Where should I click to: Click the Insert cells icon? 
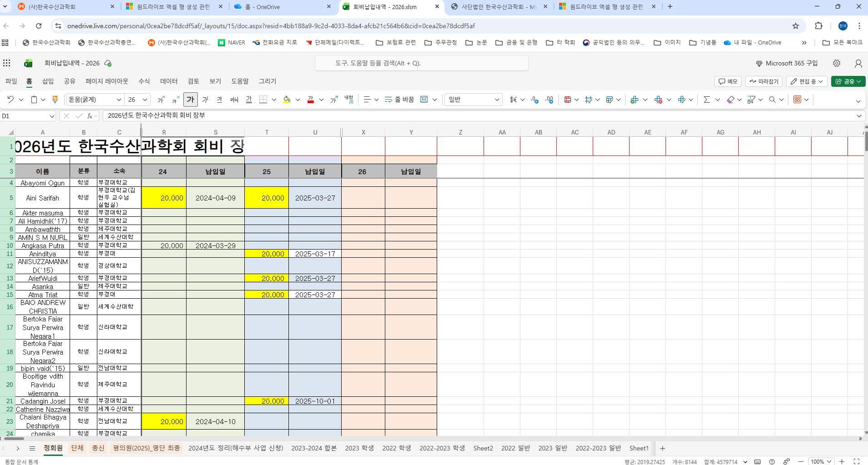635,100
